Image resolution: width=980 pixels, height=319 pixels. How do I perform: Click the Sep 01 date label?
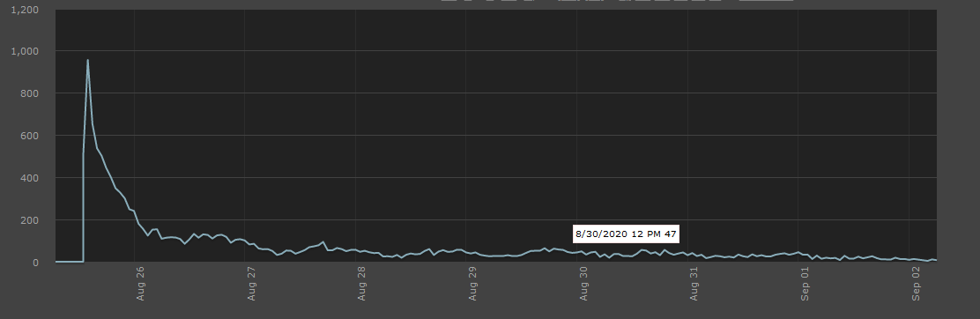click(x=805, y=284)
